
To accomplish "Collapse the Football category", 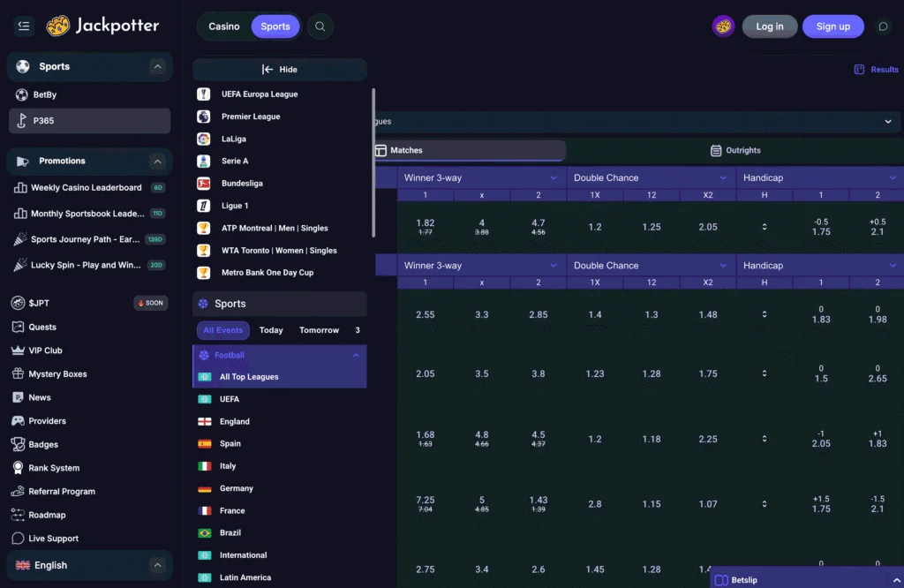I will 356,355.
